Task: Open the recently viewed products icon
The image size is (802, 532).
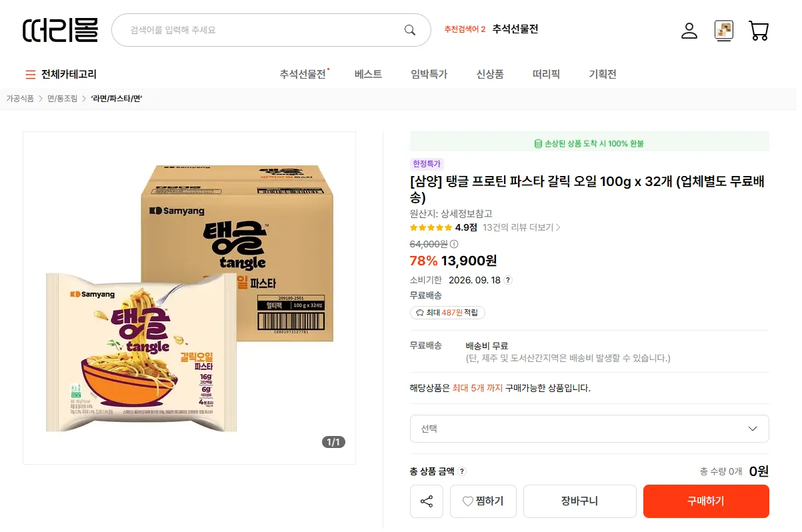Action: click(x=723, y=31)
